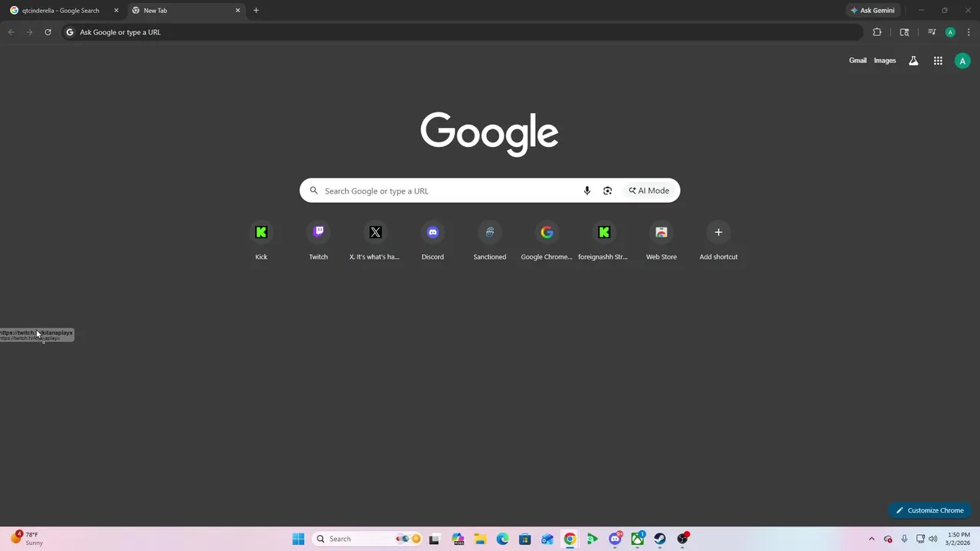Show hidden system tray icons

pos(871,539)
